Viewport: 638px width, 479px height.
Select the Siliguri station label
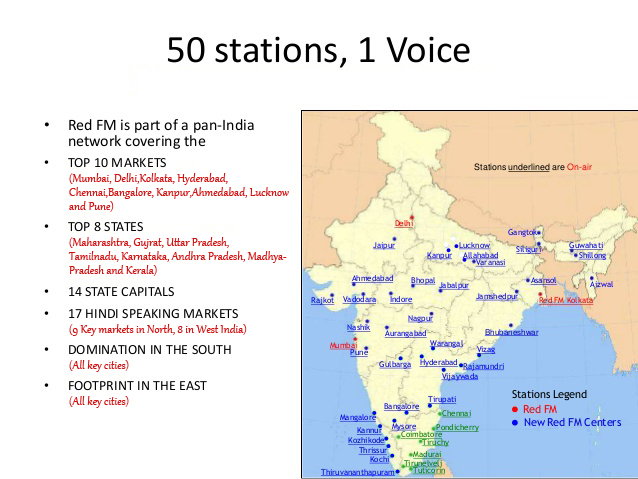(x=529, y=249)
